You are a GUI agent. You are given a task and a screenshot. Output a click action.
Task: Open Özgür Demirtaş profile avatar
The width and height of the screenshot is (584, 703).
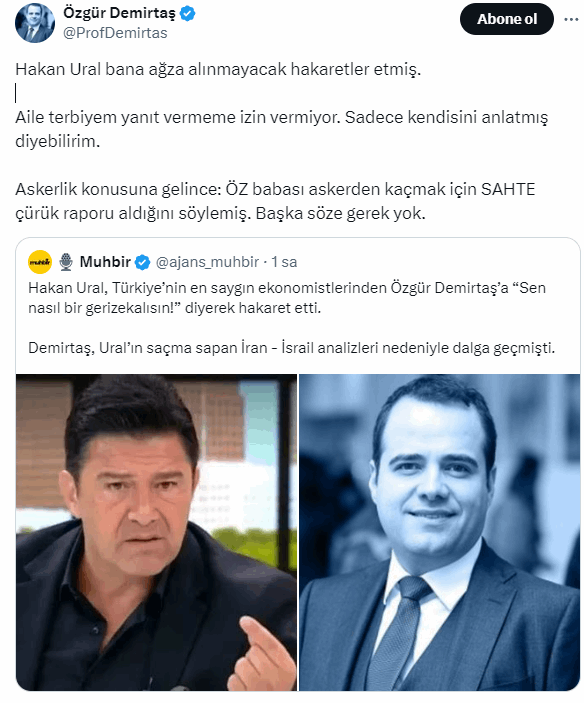[35, 23]
